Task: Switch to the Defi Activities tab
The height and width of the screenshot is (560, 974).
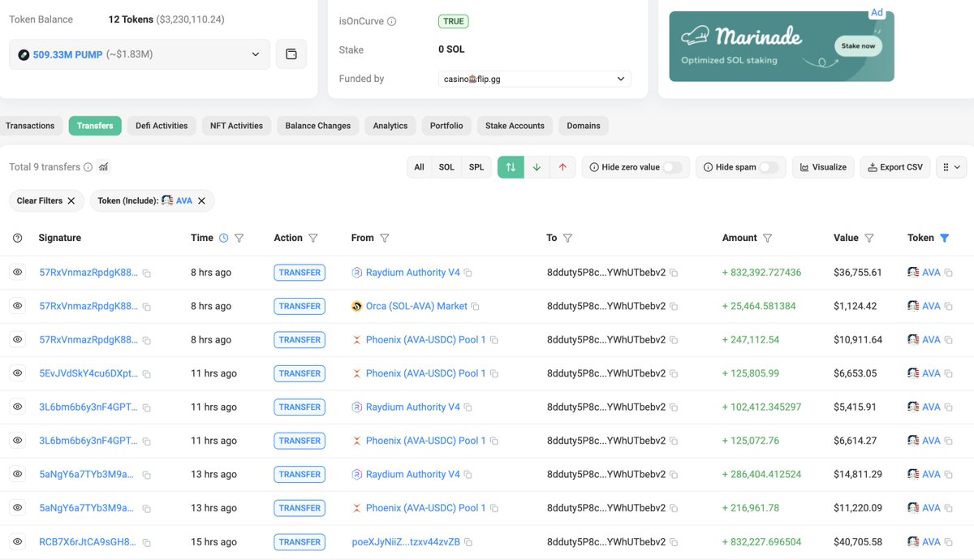Action: (x=162, y=126)
